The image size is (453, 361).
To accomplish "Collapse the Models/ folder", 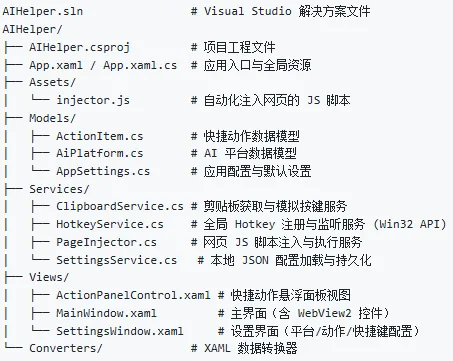I will pos(53,118).
